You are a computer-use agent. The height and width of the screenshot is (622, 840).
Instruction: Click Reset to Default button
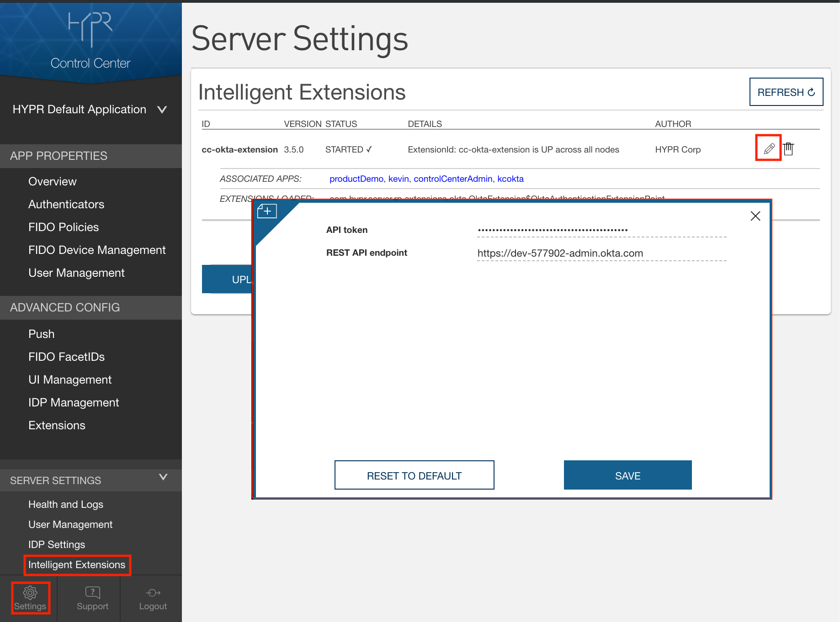[x=415, y=475]
